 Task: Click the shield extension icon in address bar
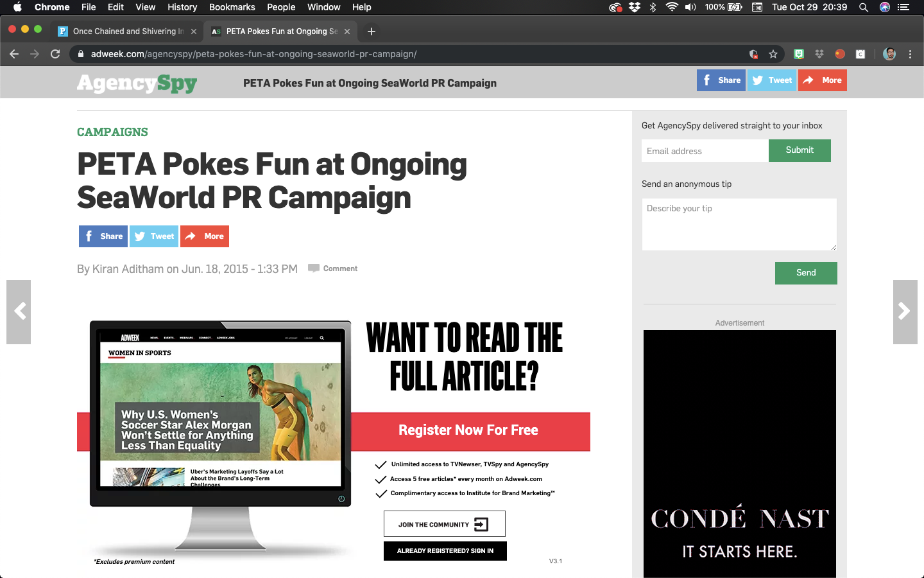pos(753,54)
